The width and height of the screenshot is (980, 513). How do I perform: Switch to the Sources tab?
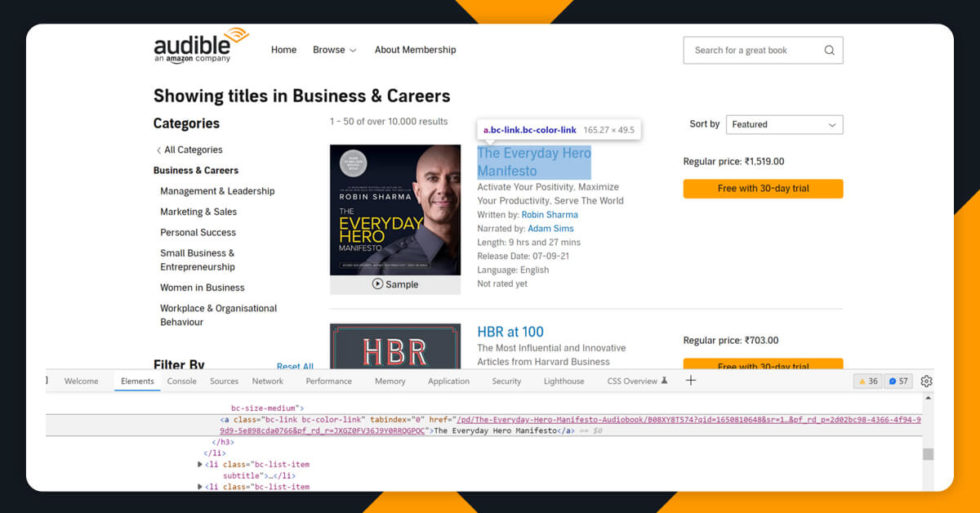pos(224,381)
